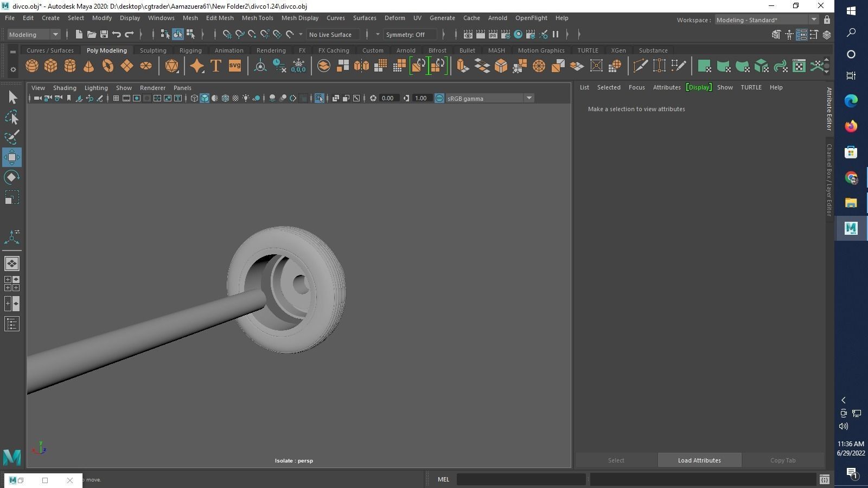Toggle smooth shade all in viewport

pos(205,98)
